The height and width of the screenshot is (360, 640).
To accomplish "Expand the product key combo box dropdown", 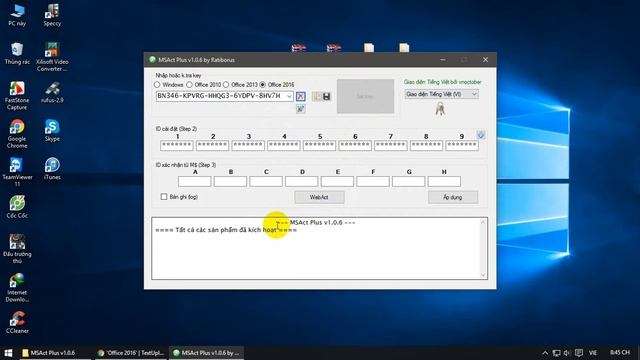I will pyautogui.click(x=289, y=96).
